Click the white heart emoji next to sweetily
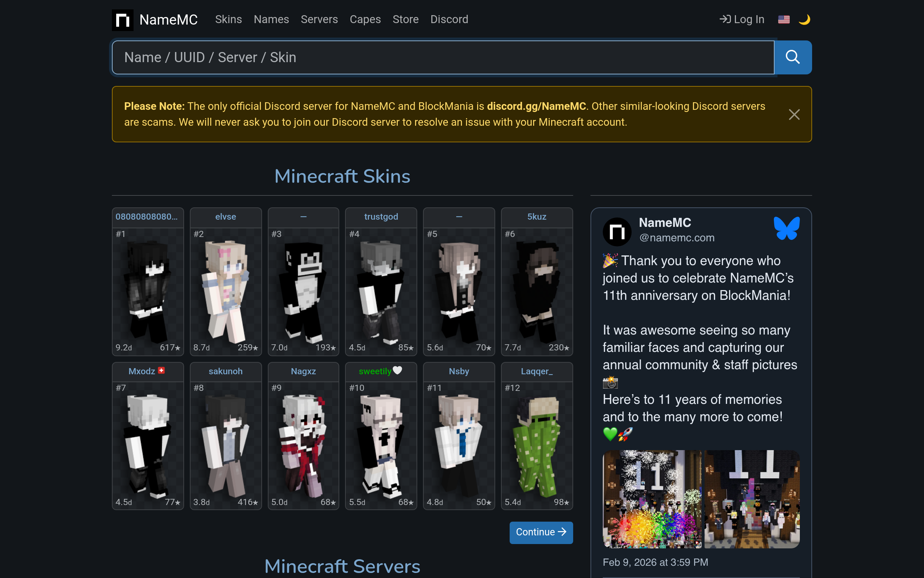This screenshot has height=578, width=924. [397, 370]
